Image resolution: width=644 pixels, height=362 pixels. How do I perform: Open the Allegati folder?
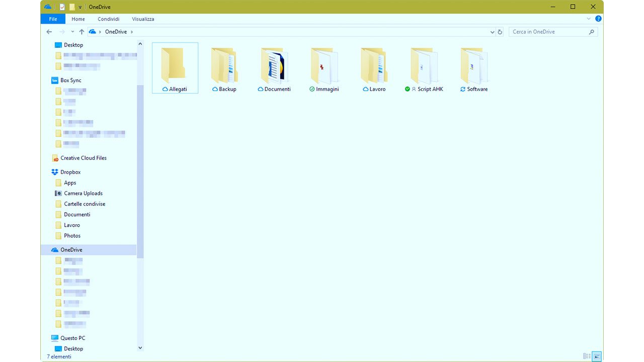[175, 68]
